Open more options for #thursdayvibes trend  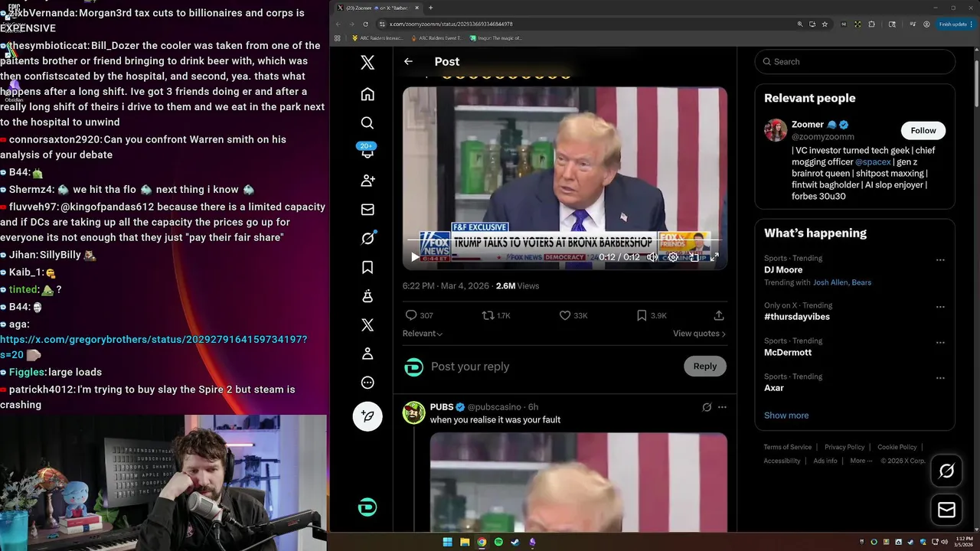coord(940,307)
